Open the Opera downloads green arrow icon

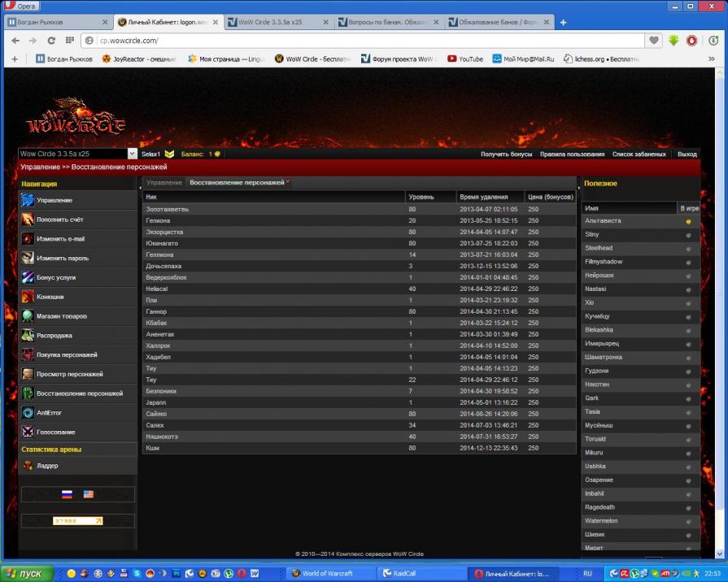tap(674, 40)
